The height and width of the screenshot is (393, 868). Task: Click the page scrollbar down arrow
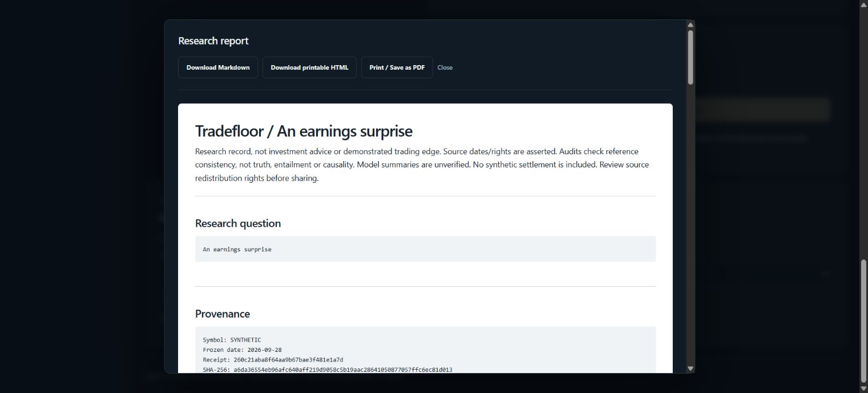click(863, 389)
